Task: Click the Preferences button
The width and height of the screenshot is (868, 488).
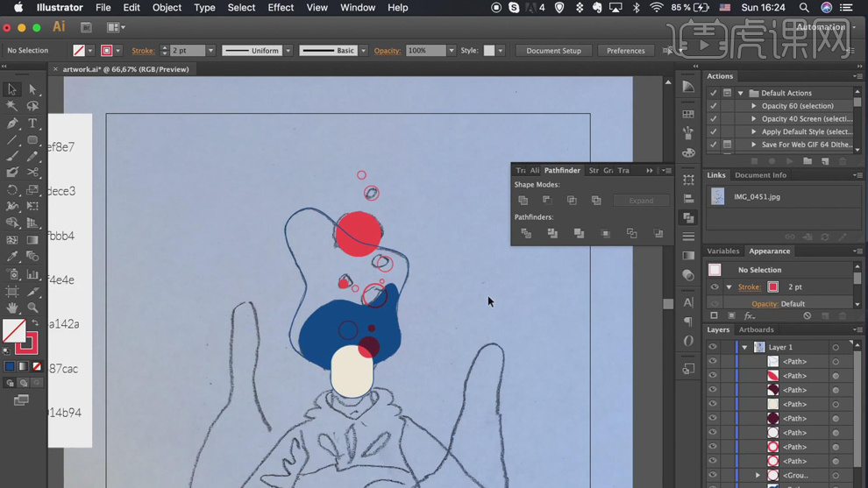Action: click(625, 51)
